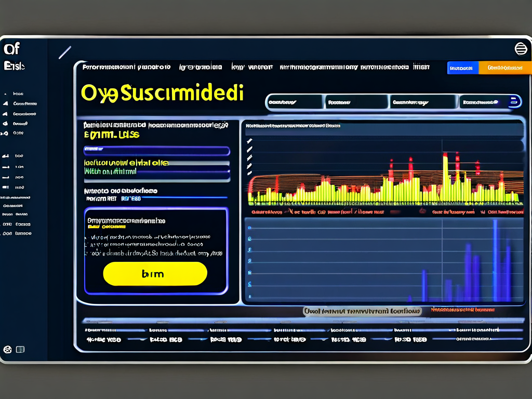Click the purple progress bar under yellow heading
This screenshot has width=532, height=399.
click(x=156, y=151)
